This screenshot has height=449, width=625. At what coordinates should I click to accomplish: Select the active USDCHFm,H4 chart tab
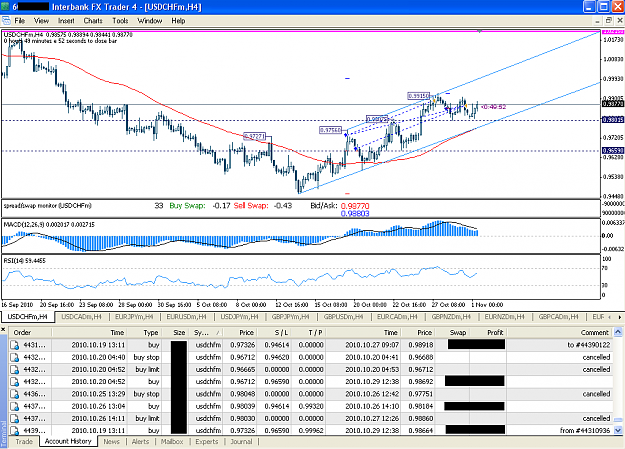(28, 317)
